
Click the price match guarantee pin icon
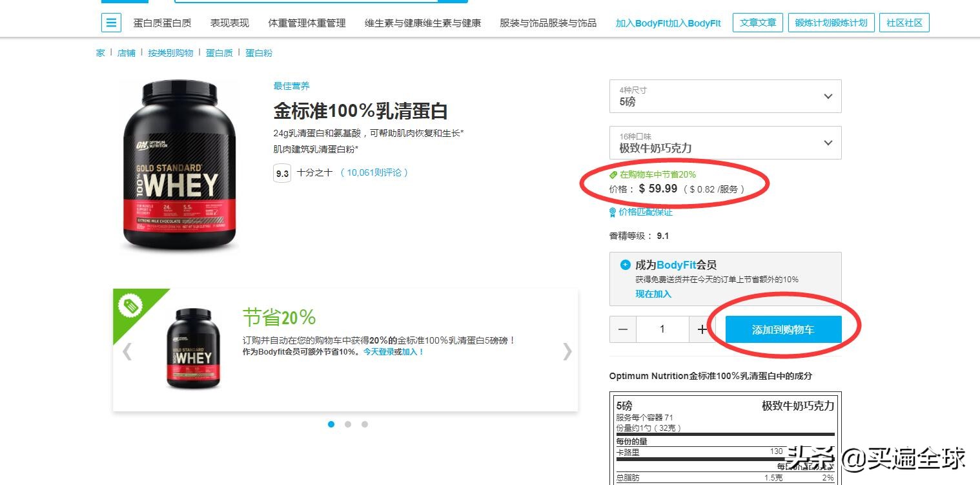pos(612,211)
